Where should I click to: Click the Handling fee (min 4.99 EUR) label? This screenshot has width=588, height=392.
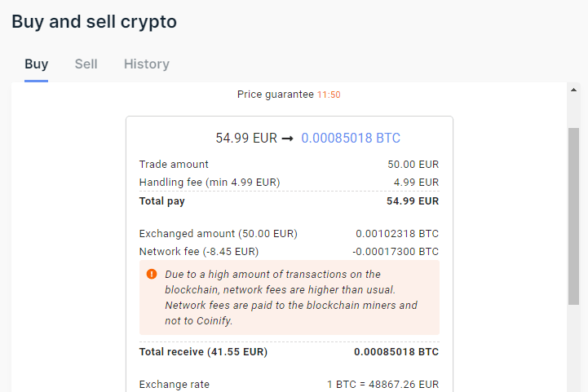(210, 183)
